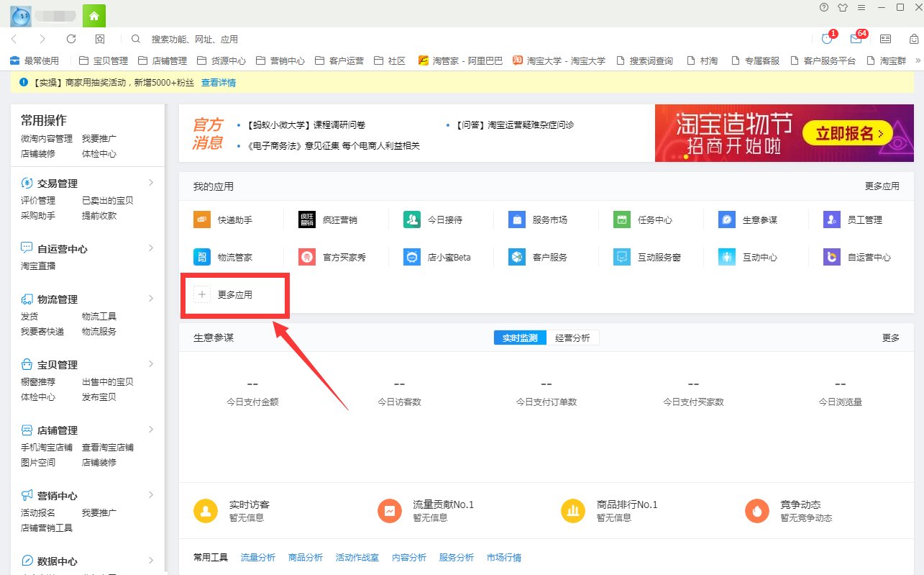Image resolution: width=924 pixels, height=575 pixels.
Task: Click 查看详情 in the announcement bar
Action: [x=218, y=83]
